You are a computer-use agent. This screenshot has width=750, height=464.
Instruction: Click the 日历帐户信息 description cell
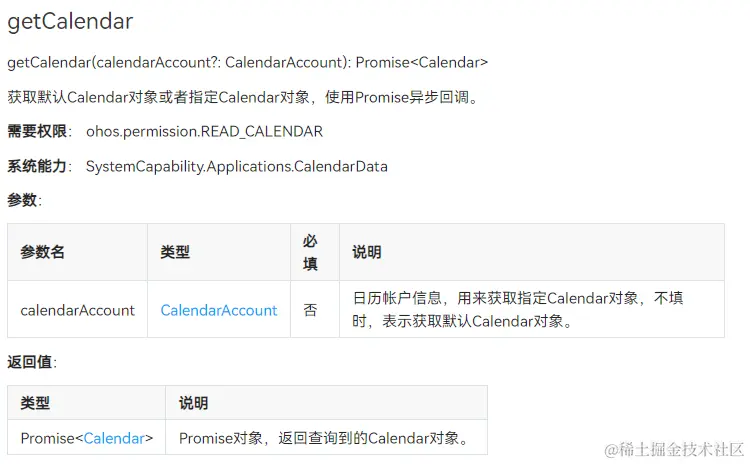tap(518, 309)
